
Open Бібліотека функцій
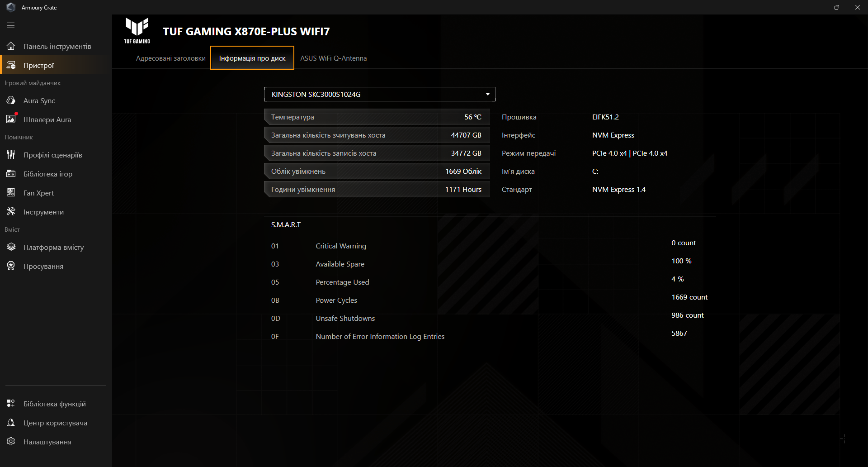point(56,404)
